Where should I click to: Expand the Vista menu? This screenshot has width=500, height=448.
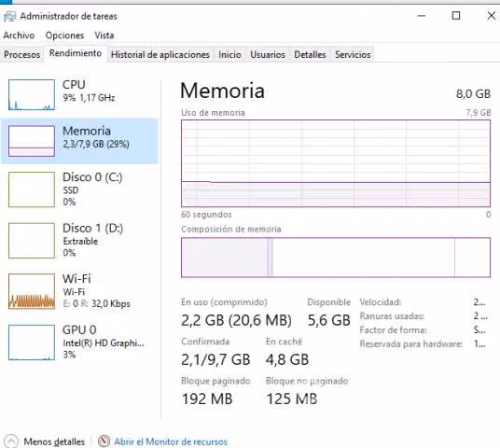pyautogui.click(x=104, y=35)
